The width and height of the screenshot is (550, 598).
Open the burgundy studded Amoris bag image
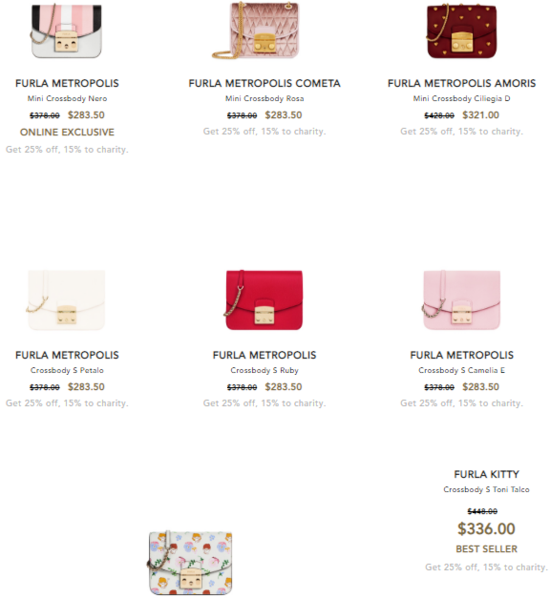point(461,31)
